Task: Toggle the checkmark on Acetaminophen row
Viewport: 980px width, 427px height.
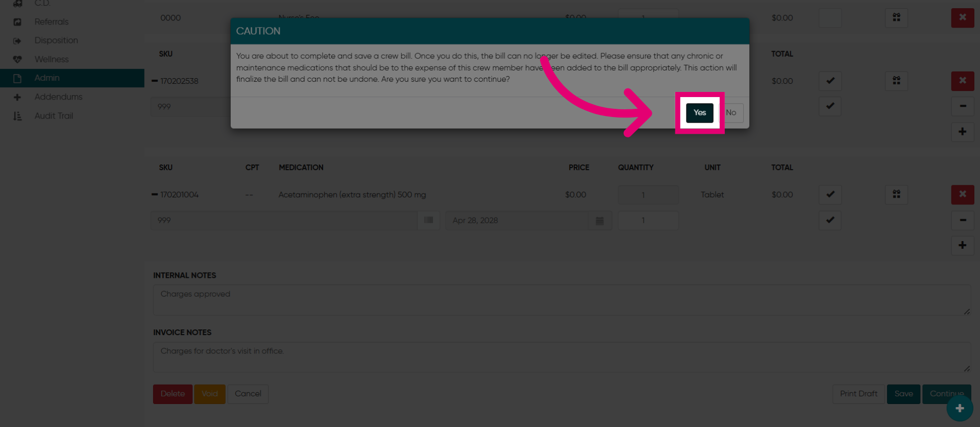Action: [x=830, y=195]
